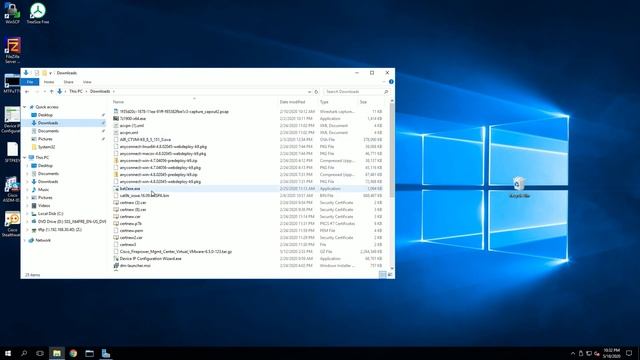Click the File Explorer taskbar icon
The width and height of the screenshot is (640, 360).
coord(57,353)
